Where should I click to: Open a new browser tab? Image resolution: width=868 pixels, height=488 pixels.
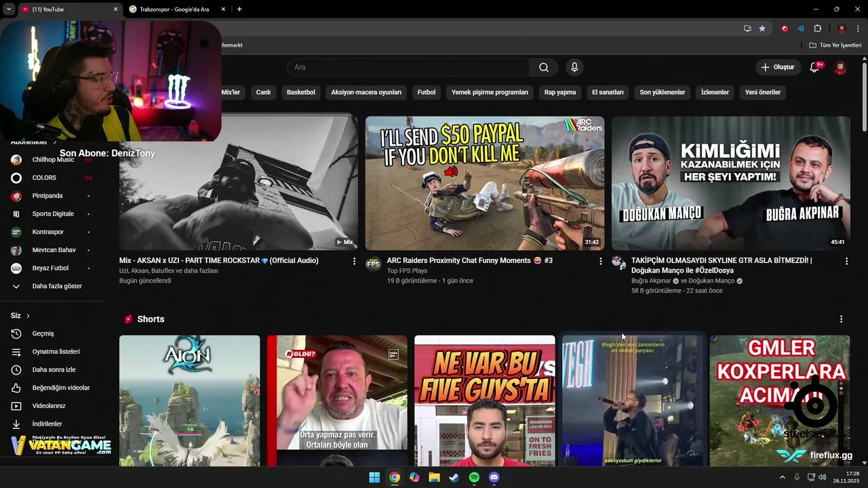pos(239,9)
